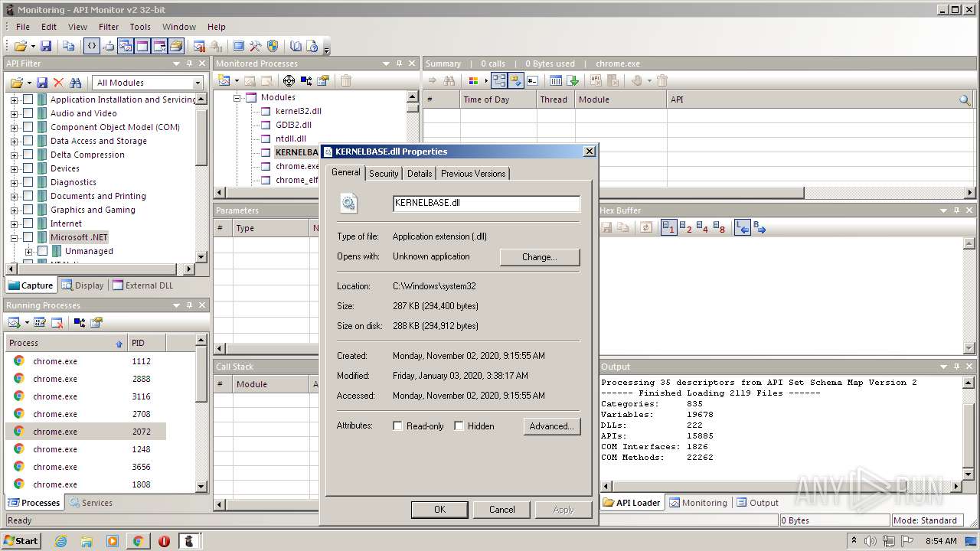Click the Help book icon in main toolbar
Viewport: 980px width, 551px height.
click(x=296, y=46)
